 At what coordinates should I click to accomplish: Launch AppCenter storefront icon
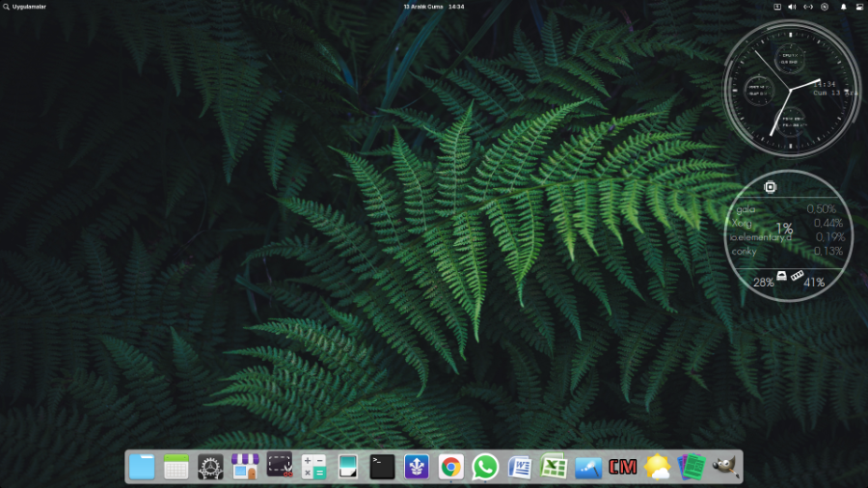(245, 467)
